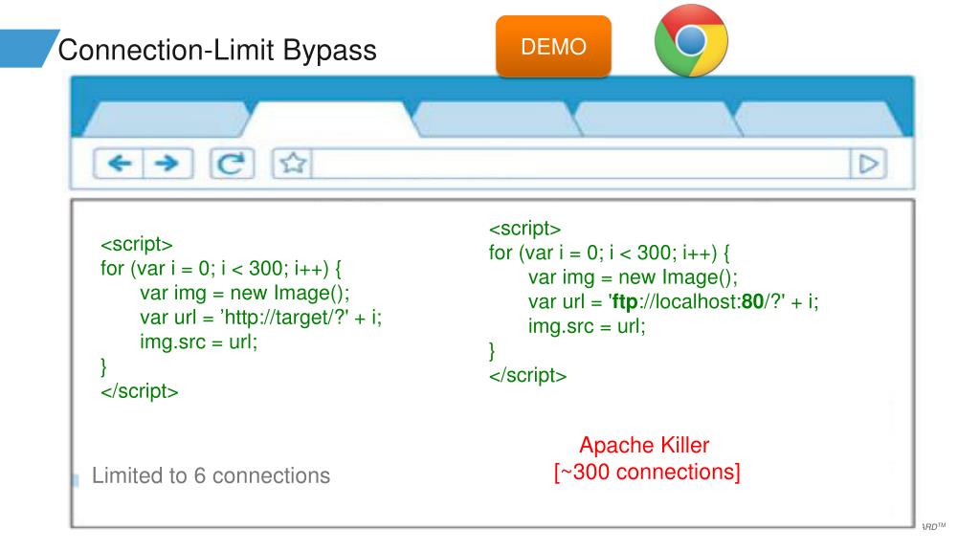Go back with the left arrow button
This screenshot has width=980, height=551.
click(119, 164)
